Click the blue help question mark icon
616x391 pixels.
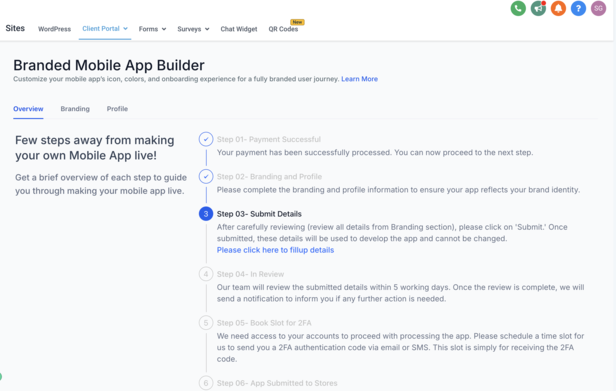(x=578, y=8)
